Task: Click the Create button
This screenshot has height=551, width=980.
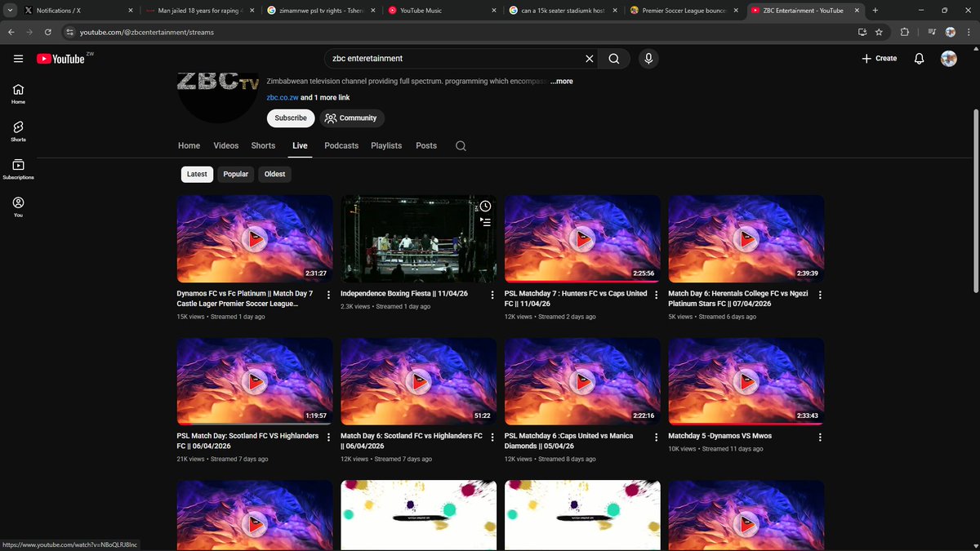Action: pyautogui.click(x=879, y=59)
